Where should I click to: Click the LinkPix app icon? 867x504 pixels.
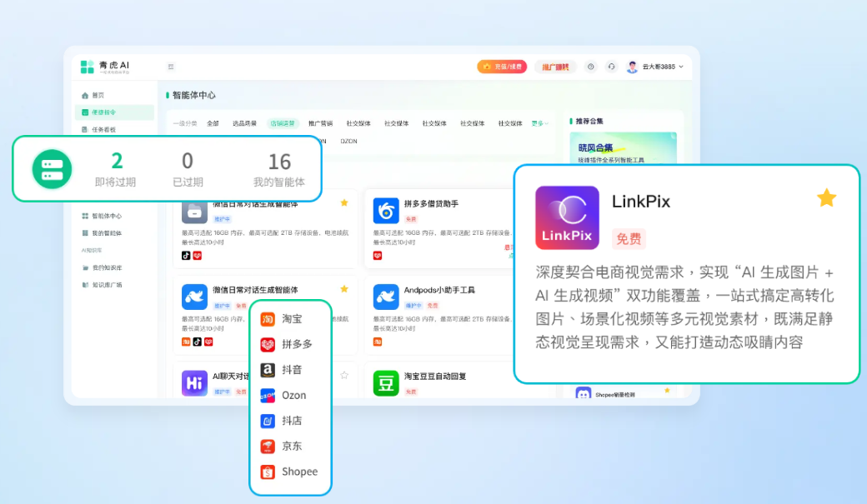pyautogui.click(x=568, y=217)
